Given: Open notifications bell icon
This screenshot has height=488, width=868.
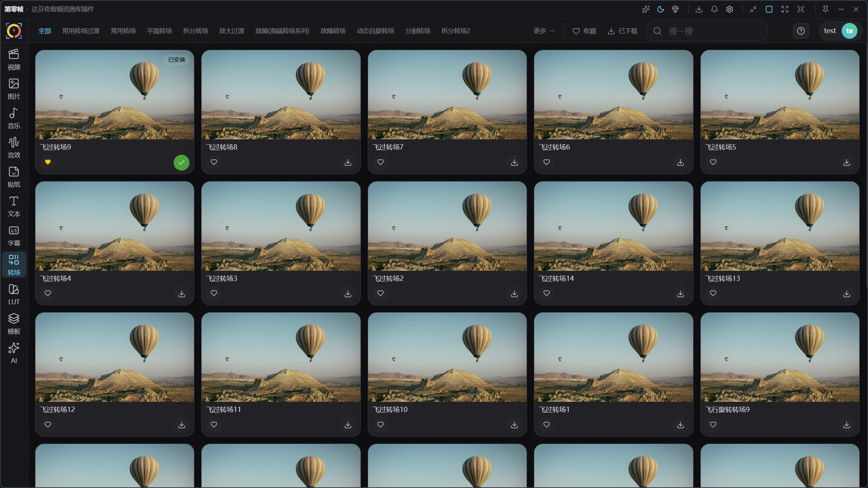Looking at the screenshot, I should point(714,9).
